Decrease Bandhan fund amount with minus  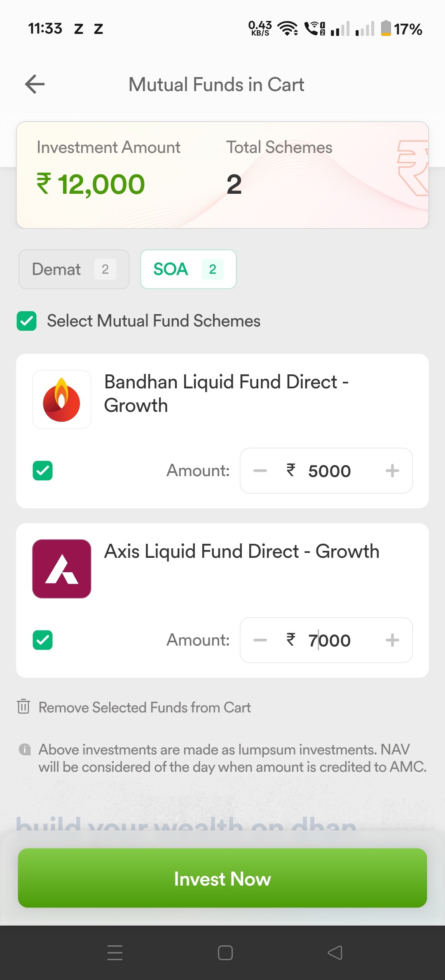[260, 470]
